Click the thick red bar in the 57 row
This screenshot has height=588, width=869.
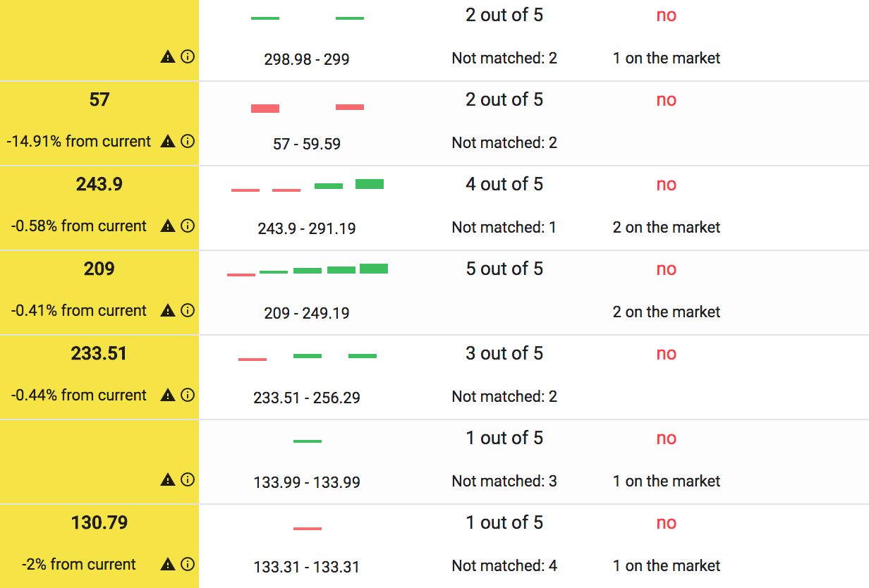(x=265, y=109)
